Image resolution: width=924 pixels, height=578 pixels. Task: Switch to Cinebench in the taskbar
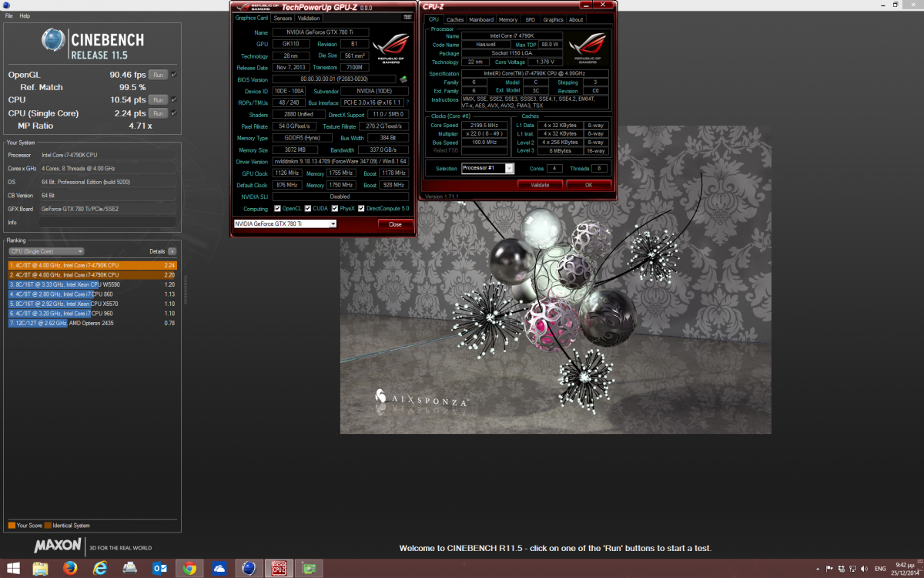pos(249,569)
